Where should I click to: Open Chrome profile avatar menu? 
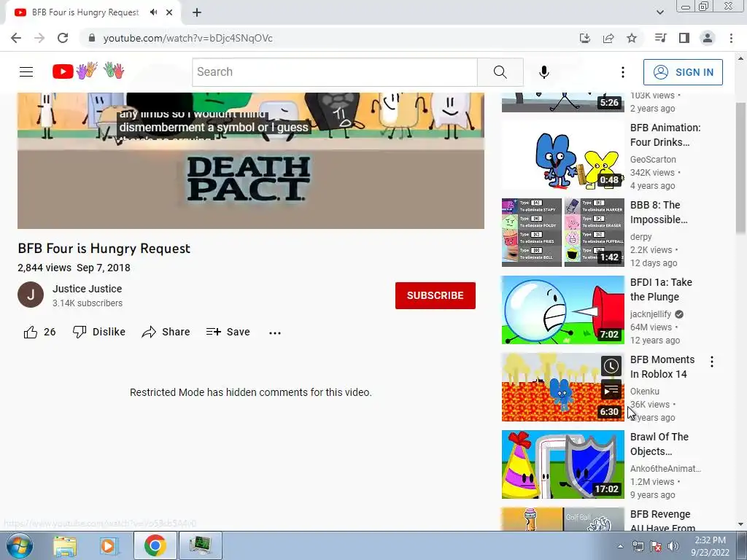point(708,38)
